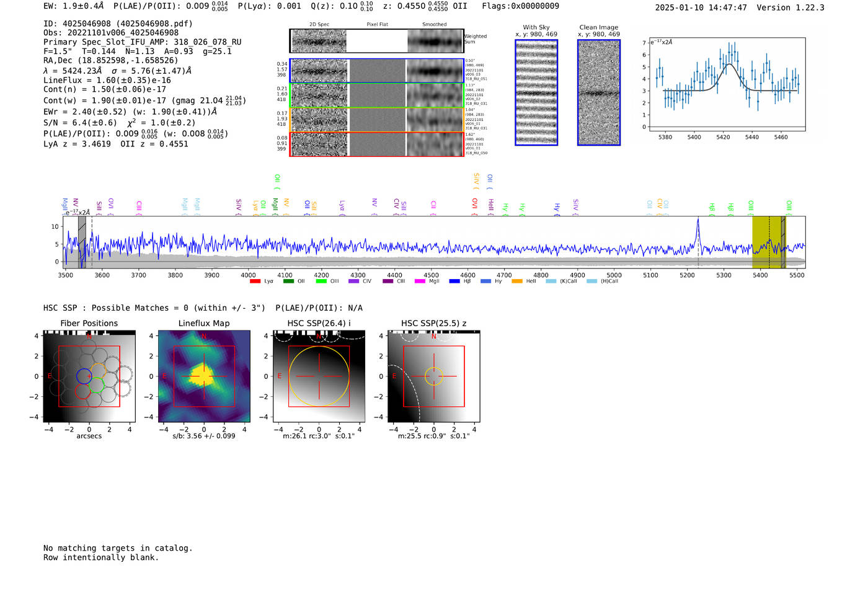Click the "Row intentionally blank." text

click(101, 558)
